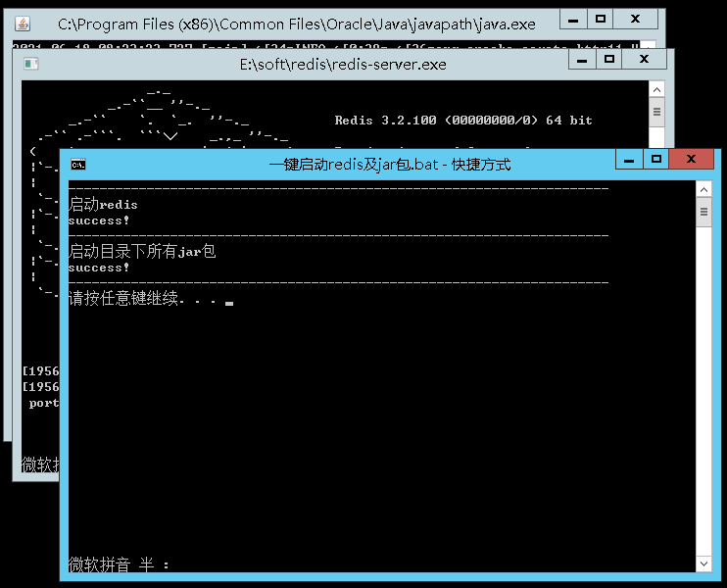This screenshot has height=588, width=727.
Task: Click the 'port' text in redis-server window
Action: pos(44,403)
